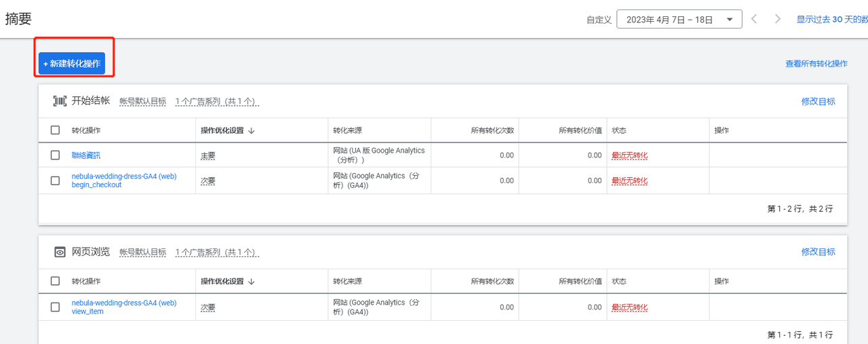
Task: Click 修改目标 for 开始结帐 group
Action: click(818, 102)
